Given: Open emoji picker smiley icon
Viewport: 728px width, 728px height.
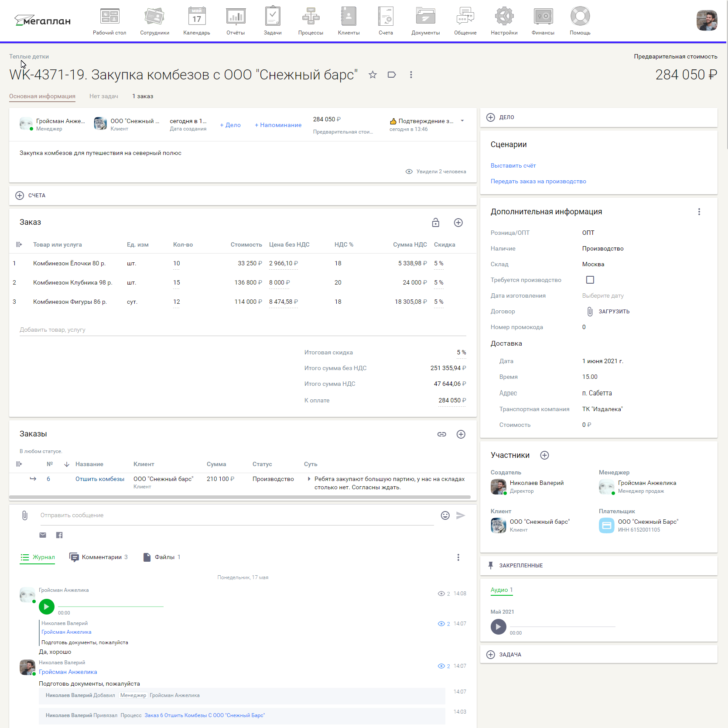Looking at the screenshot, I should [445, 515].
